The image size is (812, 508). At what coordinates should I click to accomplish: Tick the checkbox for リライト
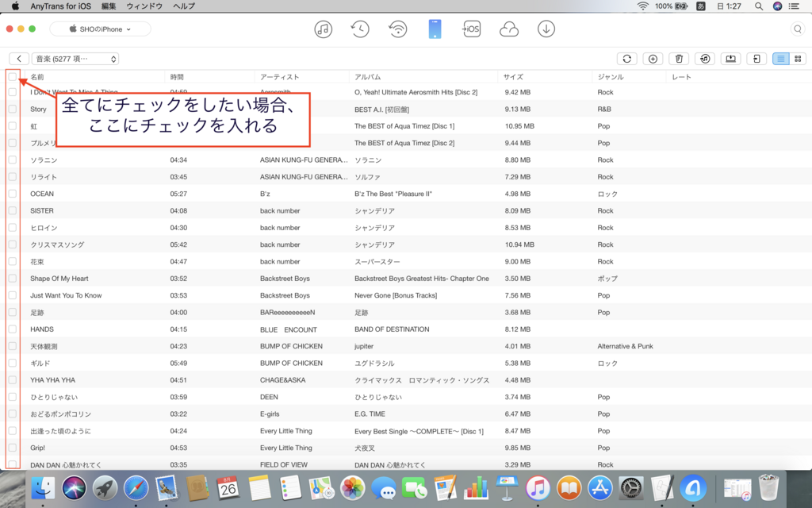point(13,177)
